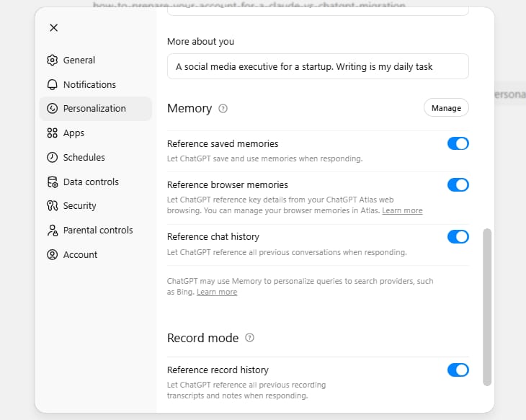Switch off Reference chat history toggle
Viewport: 526px width, 420px height.
tap(458, 237)
